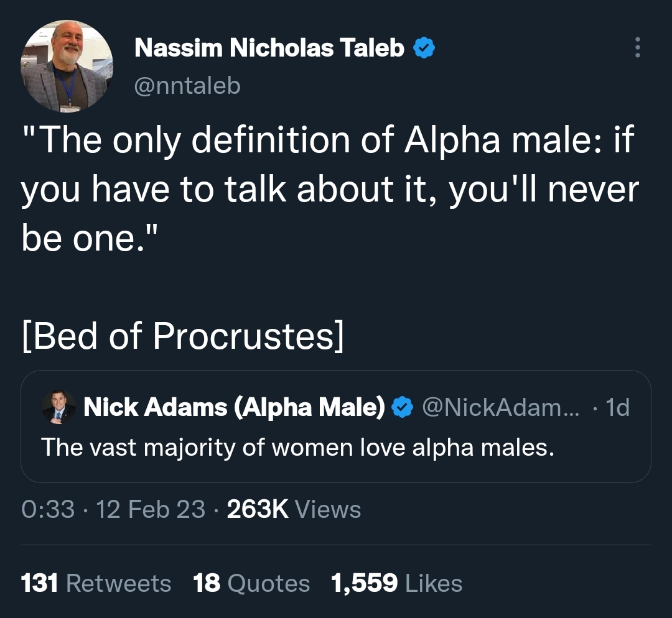Open Nassim Taleb's profile picture
The image size is (672, 618).
pos(67,66)
